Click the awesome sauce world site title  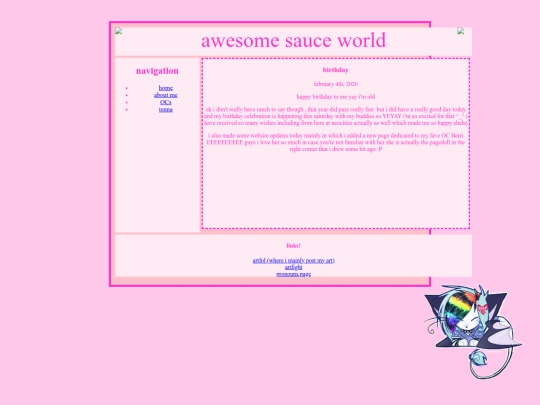[x=293, y=40]
